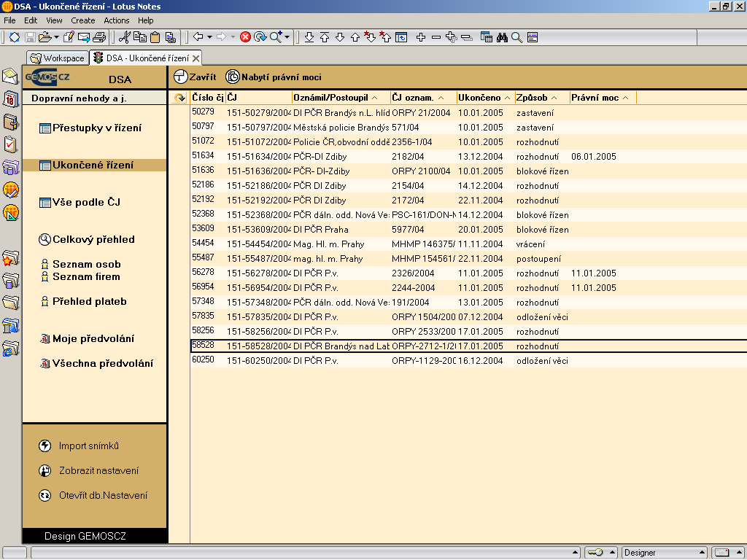
Task: Open Všechna předvolání view
Action: coord(97,363)
